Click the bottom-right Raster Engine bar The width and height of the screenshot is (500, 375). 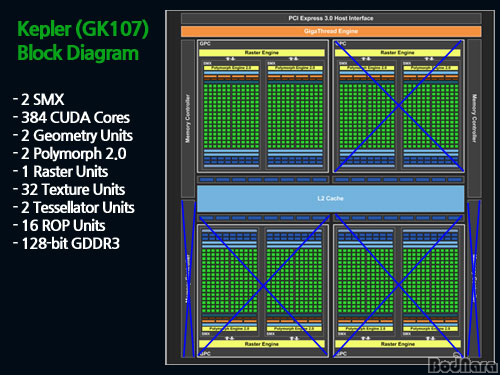click(398, 344)
